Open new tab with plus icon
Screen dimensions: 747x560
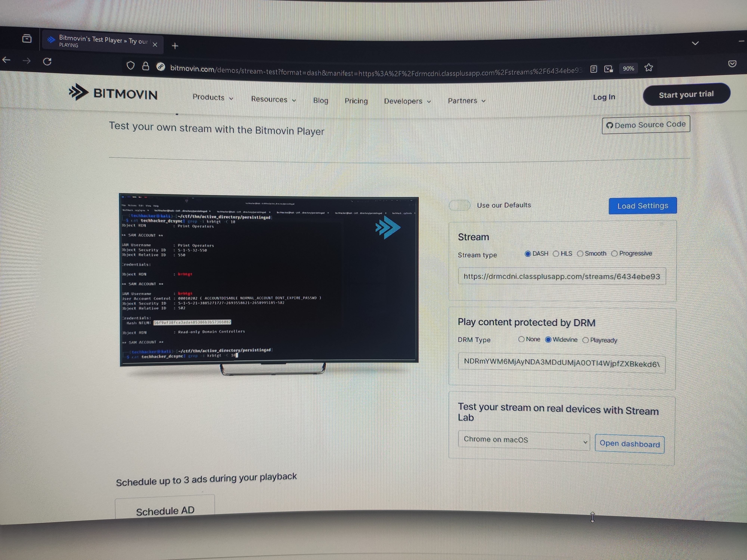(x=175, y=46)
